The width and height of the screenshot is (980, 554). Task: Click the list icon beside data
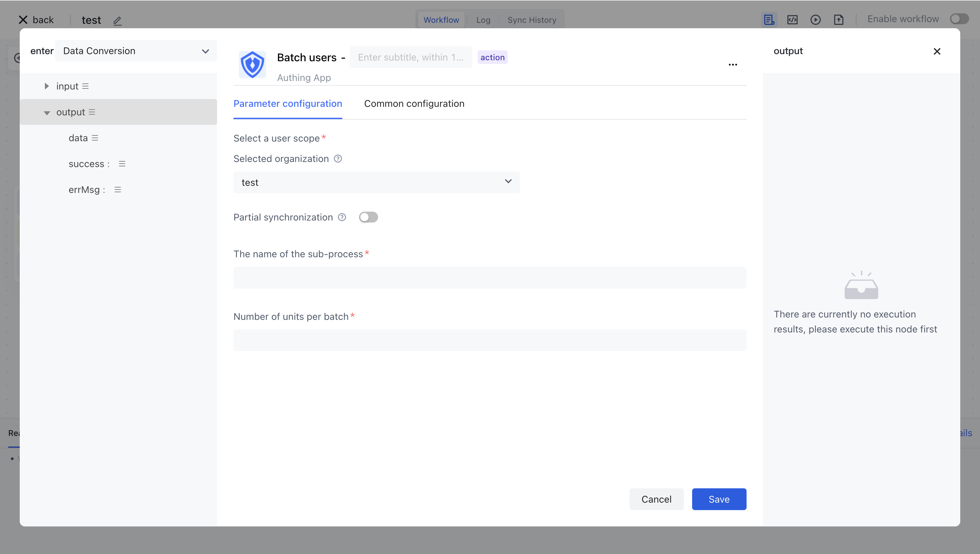point(95,138)
